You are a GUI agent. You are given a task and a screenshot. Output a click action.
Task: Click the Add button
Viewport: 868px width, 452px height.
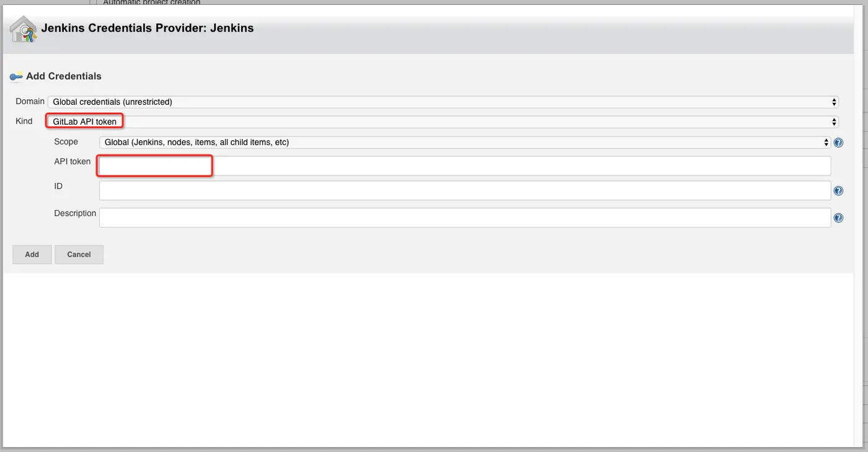pyautogui.click(x=32, y=254)
